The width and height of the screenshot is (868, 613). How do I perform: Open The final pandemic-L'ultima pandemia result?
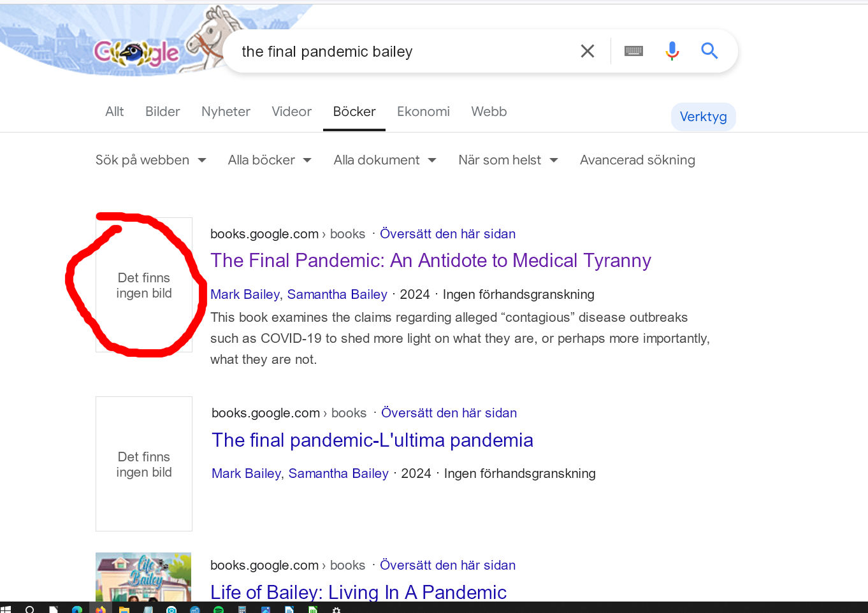click(372, 440)
